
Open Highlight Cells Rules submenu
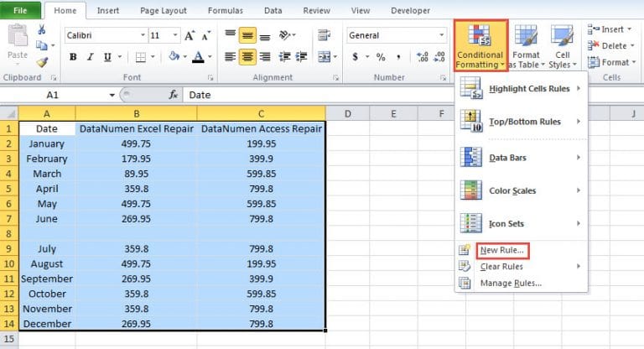pyautogui.click(x=522, y=89)
